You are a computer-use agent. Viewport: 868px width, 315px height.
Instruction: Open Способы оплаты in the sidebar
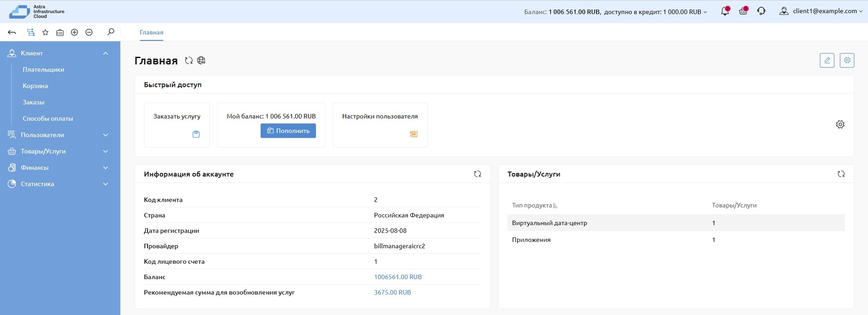(48, 118)
